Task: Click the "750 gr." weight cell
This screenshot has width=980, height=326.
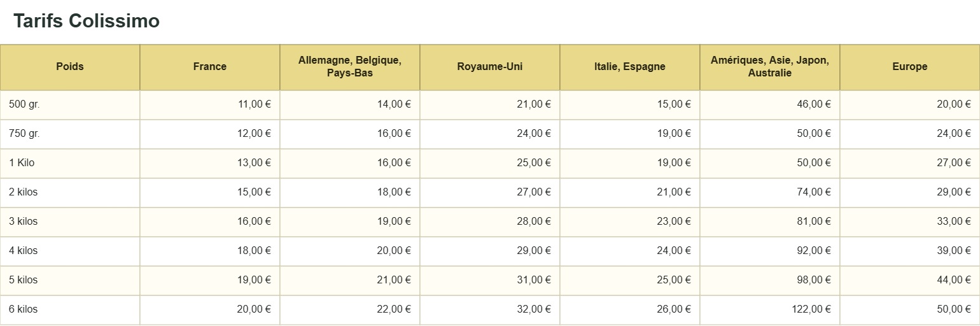Action: coord(70,134)
